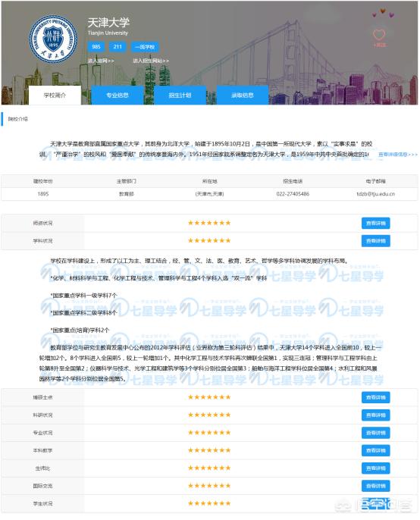Click the 科研状况 star rating
This screenshot has height=520, width=420.
(x=209, y=415)
